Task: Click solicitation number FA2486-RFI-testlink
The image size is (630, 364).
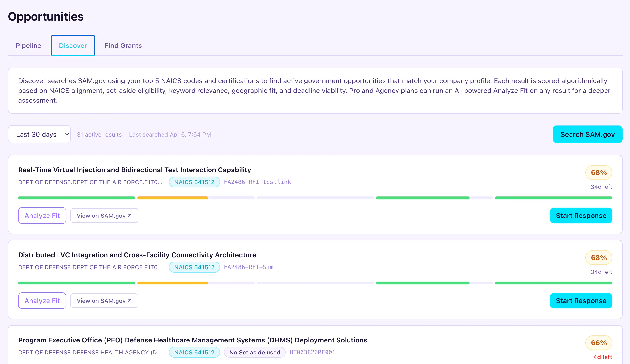Action: (257, 182)
